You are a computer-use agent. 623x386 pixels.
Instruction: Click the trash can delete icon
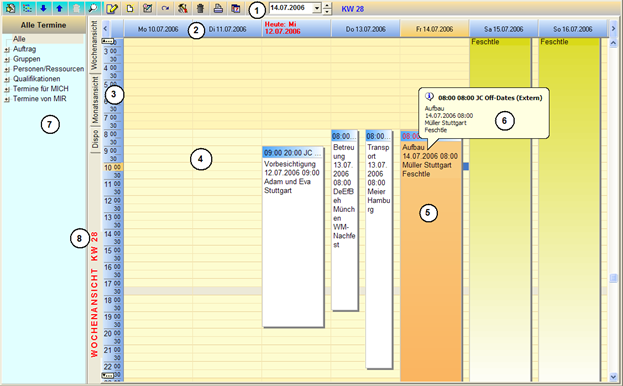coord(201,8)
